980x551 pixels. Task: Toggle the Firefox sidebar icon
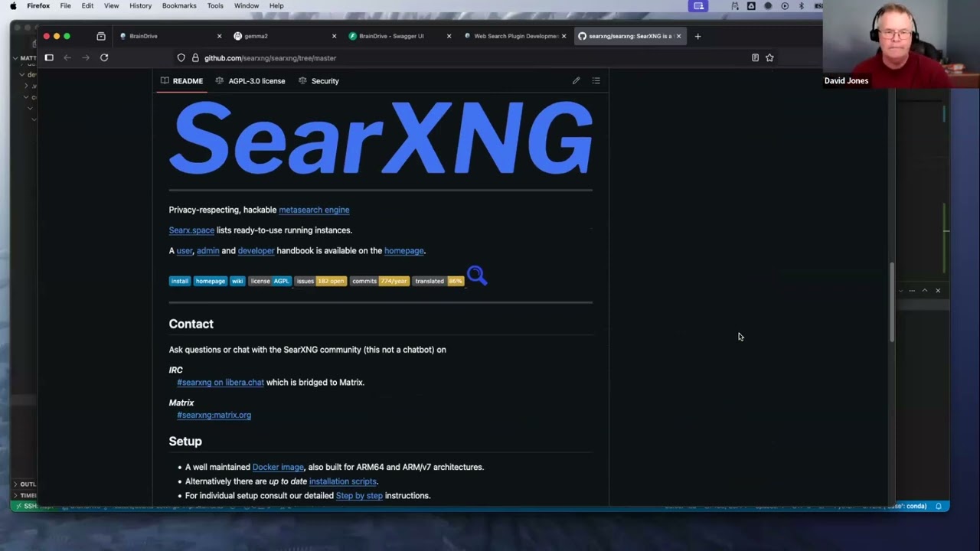coord(49,57)
